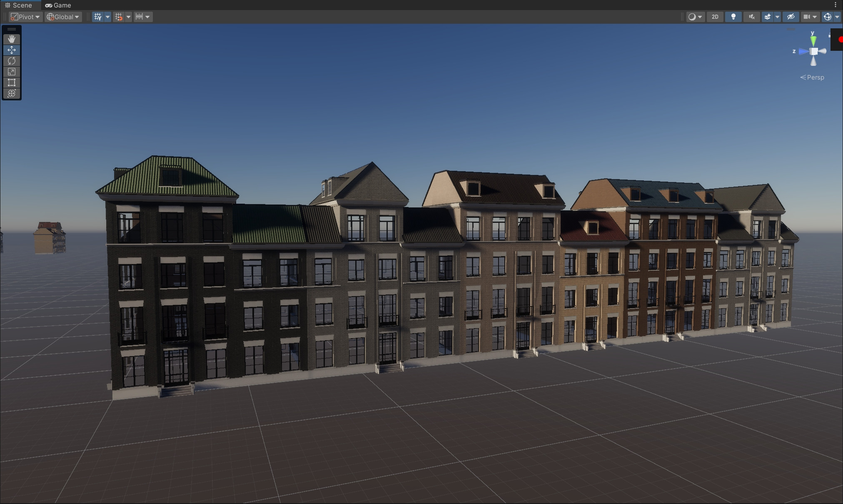
Task: Open the draw mode shading dropdown
Action: click(695, 17)
